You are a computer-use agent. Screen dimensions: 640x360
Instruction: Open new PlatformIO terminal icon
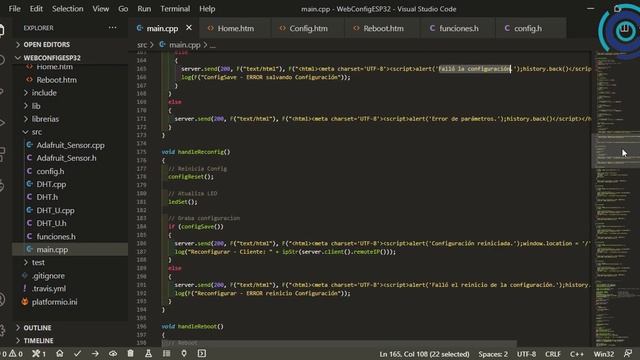tap(202, 353)
